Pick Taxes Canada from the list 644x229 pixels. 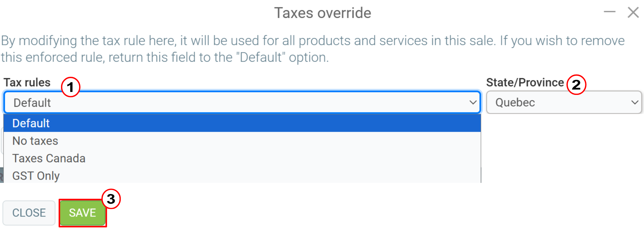tap(242, 158)
